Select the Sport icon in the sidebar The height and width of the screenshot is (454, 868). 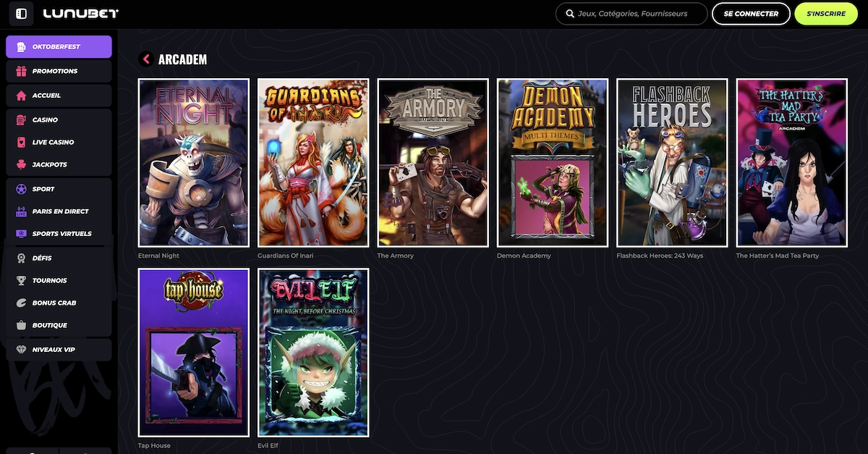pyautogui.click(x=20, y=189)
